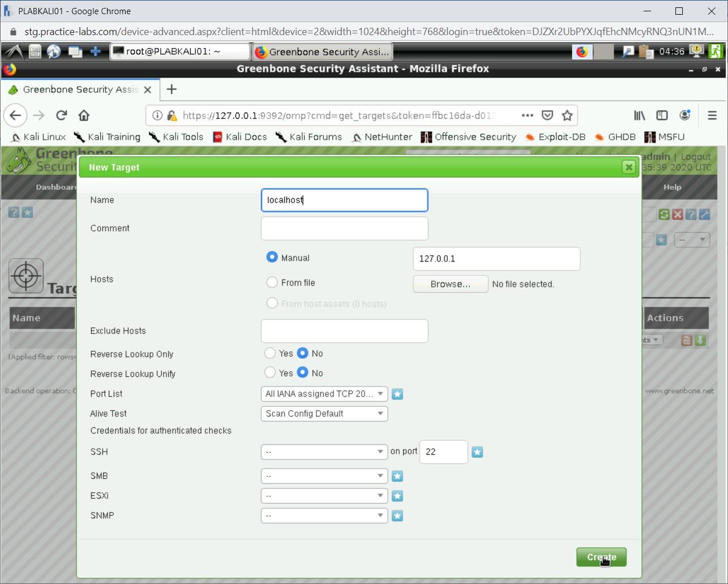Click the star icon next to SNMP dropdown
Viewport: 728px width, 584px height.
point(397,516)
